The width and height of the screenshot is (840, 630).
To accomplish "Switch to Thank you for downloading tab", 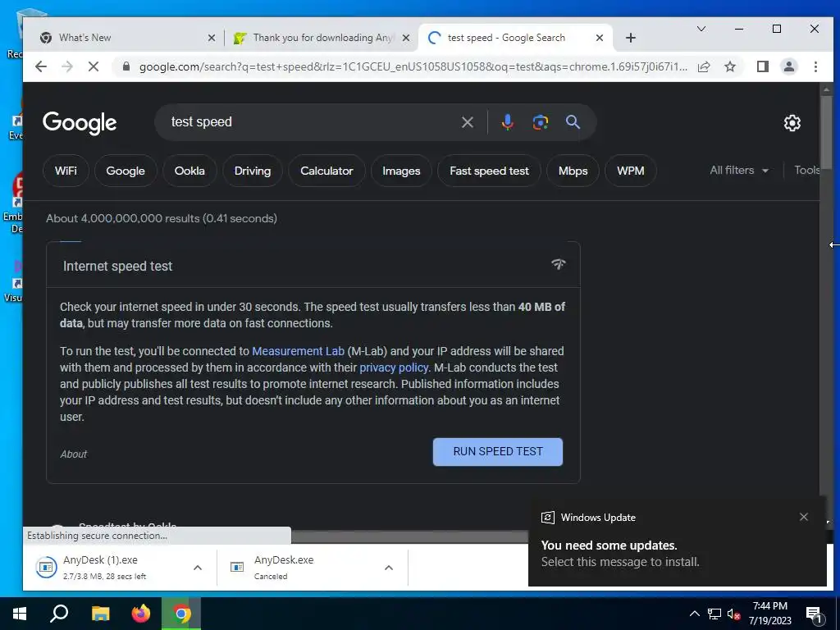I will [322, 38].
